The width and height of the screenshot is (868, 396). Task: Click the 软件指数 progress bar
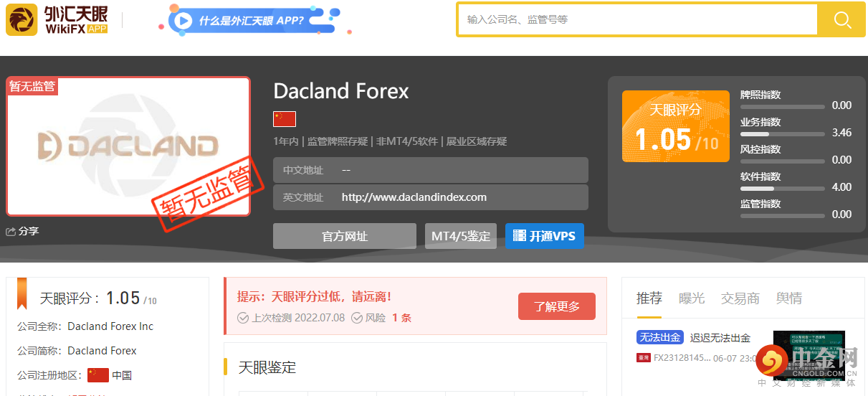click(783, 189)
